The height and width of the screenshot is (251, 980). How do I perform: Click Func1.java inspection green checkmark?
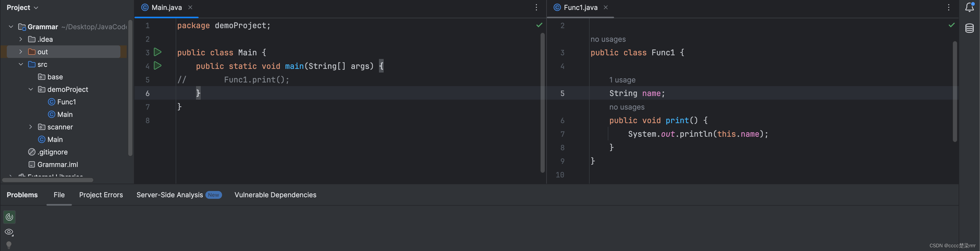[952, 25]
